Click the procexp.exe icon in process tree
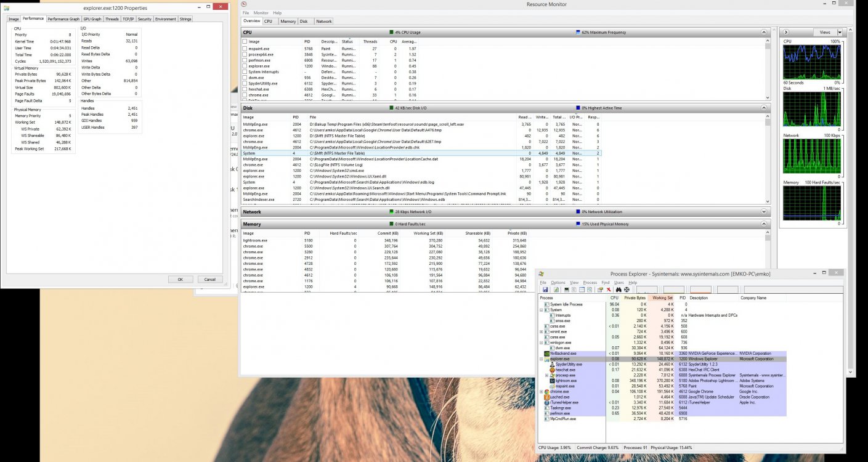The height and width of the screenshot is (462, 868). point(552,375)
